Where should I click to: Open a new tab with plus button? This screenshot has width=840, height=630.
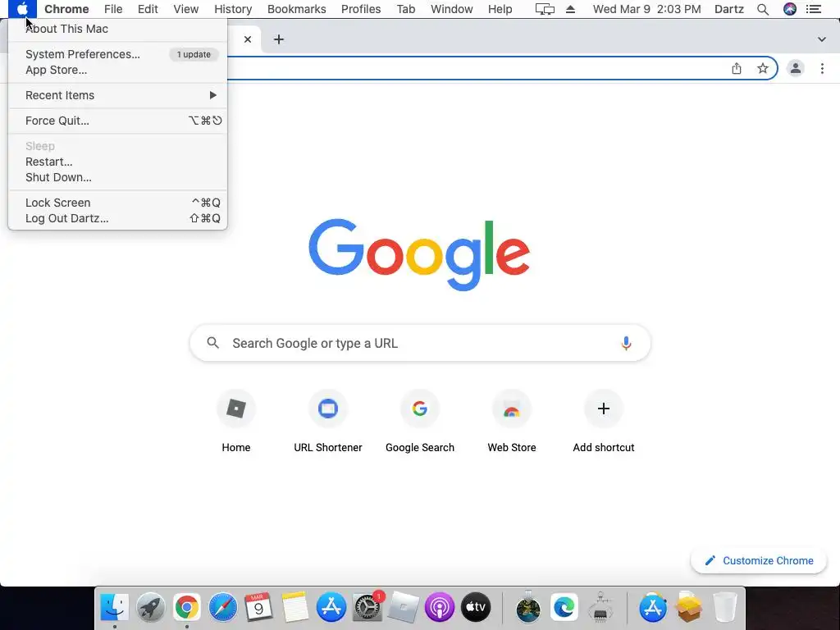click(279, 39)
